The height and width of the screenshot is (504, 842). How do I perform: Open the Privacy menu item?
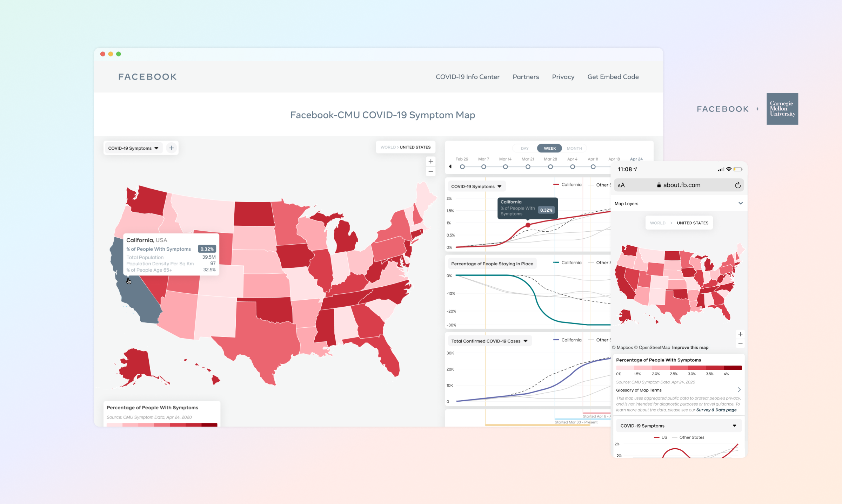coord(563,77)
